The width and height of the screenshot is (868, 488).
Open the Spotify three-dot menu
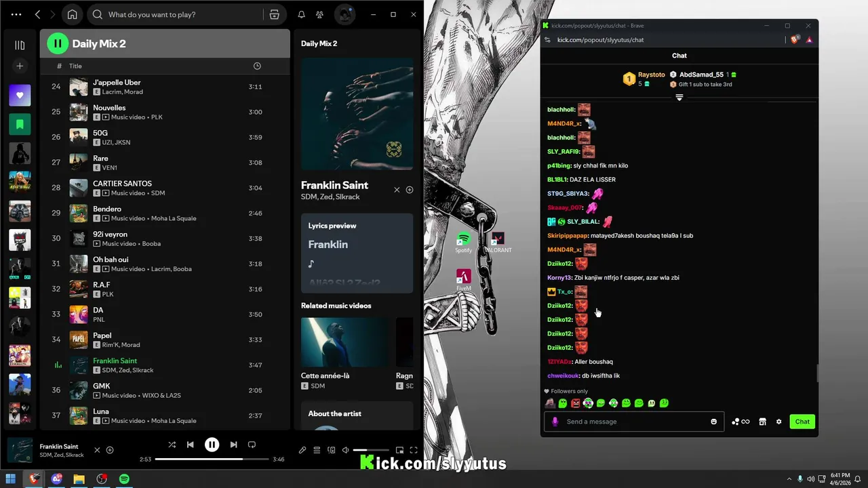pos(16,14)
